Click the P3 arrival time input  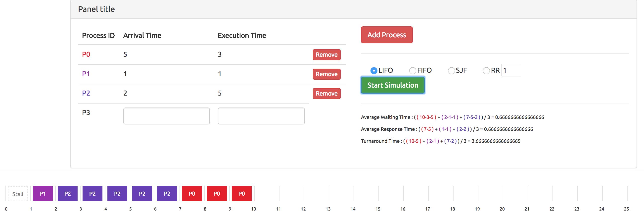pyautogui.click(x=167, y=116)
